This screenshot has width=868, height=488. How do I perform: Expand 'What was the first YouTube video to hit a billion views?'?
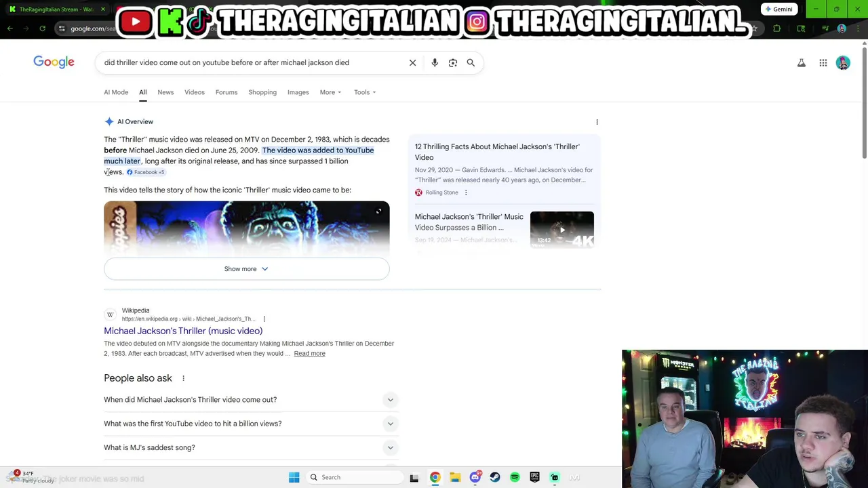(x=251, y=424)
